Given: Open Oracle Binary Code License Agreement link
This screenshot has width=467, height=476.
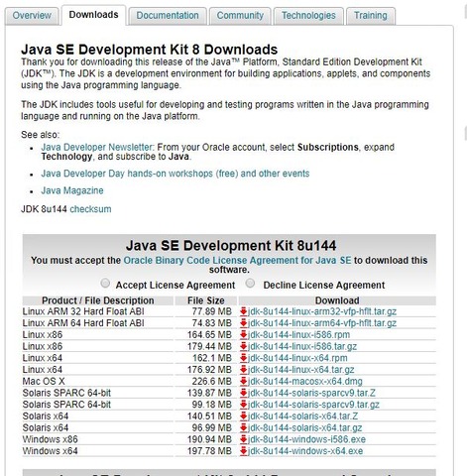Looking at the screenshot, I should (x=237, y=261).
